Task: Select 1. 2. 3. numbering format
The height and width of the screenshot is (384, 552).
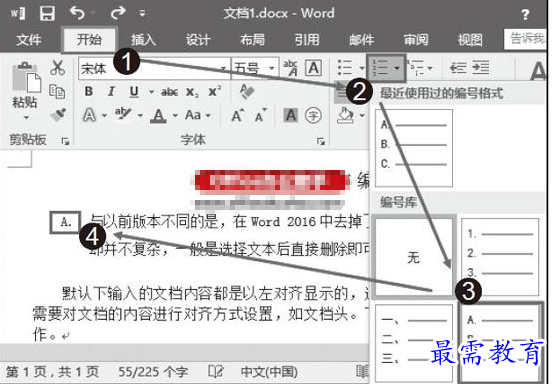Action: pos(500,257)
